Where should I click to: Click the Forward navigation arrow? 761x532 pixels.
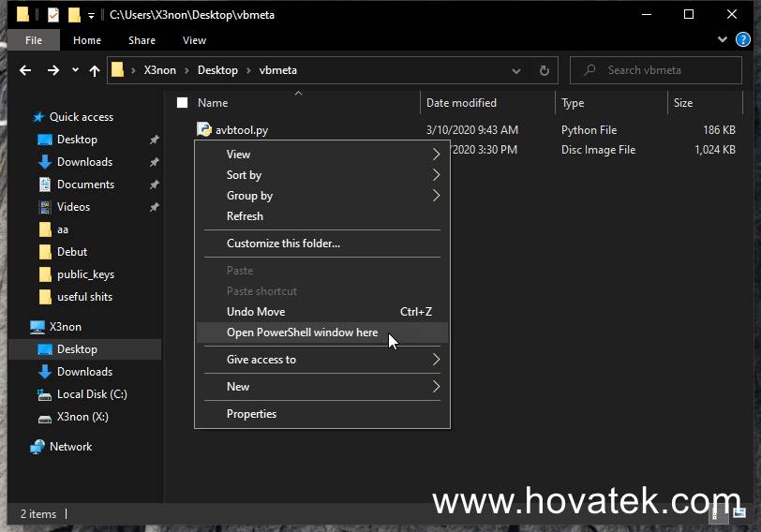(53, 70)
